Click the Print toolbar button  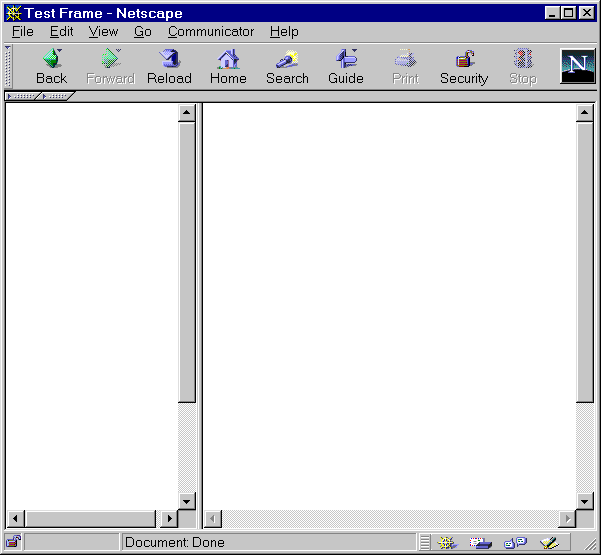(405, 67)
